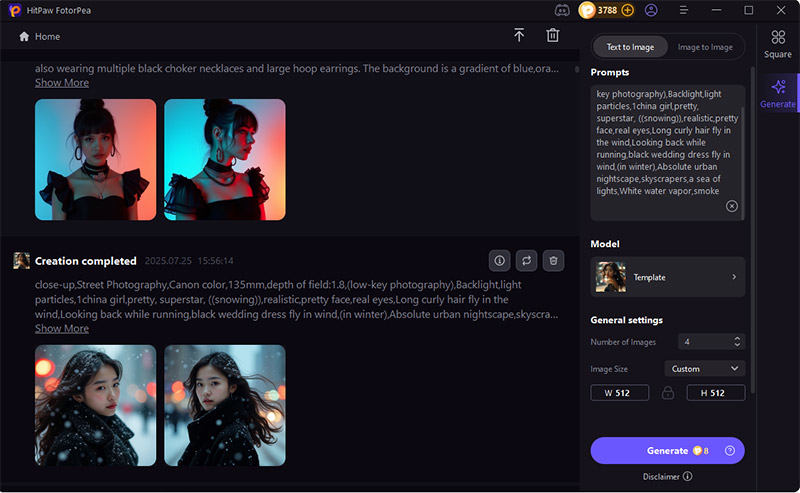The height and width of the screenshot is (493, 800).
Task: Click the 'Prompts' heading
Action: pyautogui.click(x=610, y=72)
